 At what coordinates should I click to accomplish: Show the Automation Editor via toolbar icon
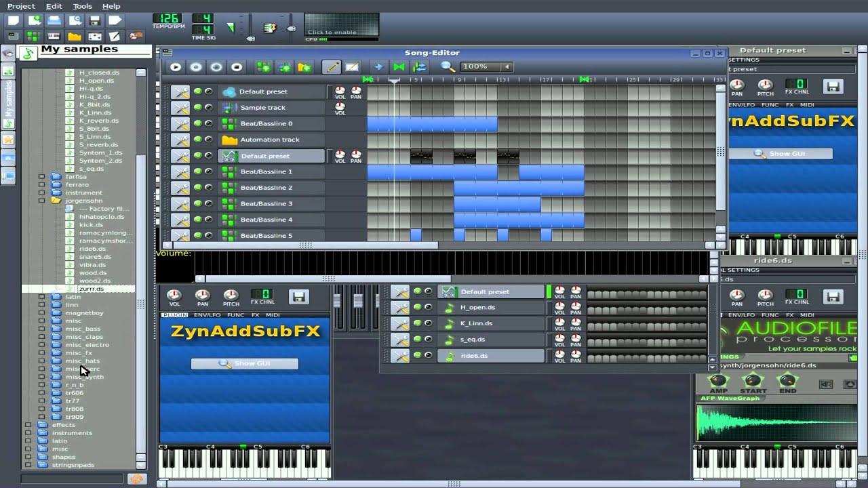point(75,37)
